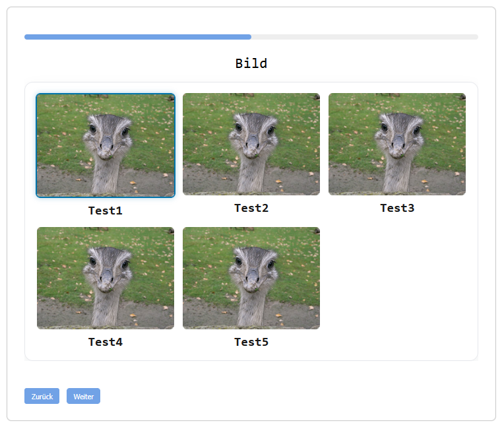Go back with the Zurück button

42,396
